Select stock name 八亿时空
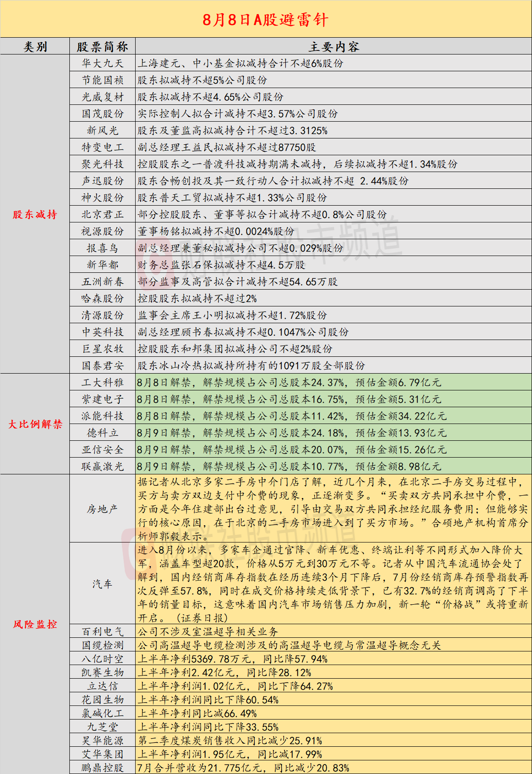The height and width of the screenshot is (774, 532). (x=102, y=659)
